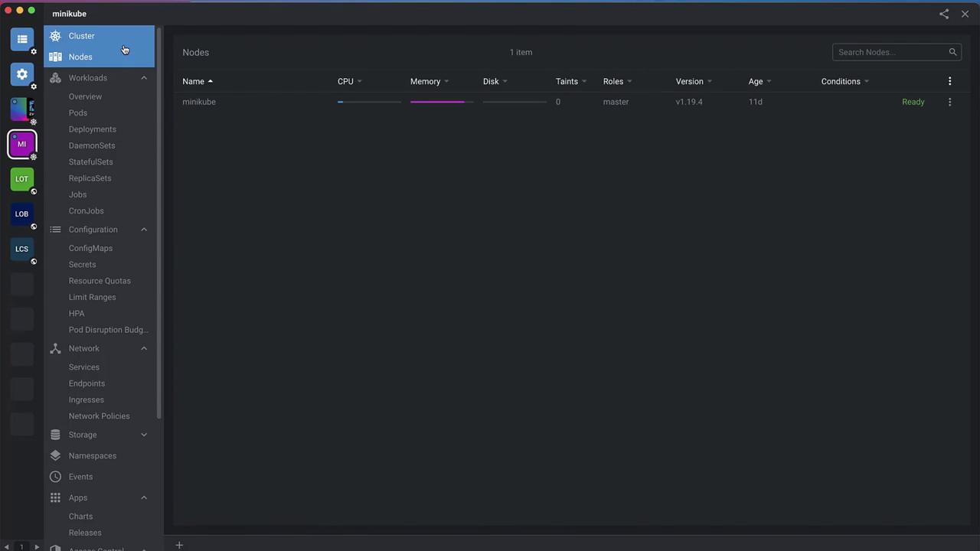Click the share icon in the top bar
Viewport: 980px width, 551px height.
(x=944, y=14)
